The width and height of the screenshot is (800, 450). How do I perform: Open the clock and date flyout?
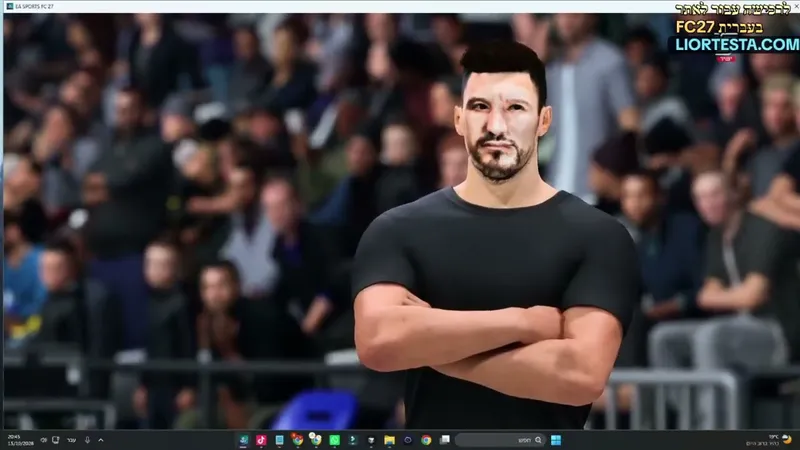[20, 440]
